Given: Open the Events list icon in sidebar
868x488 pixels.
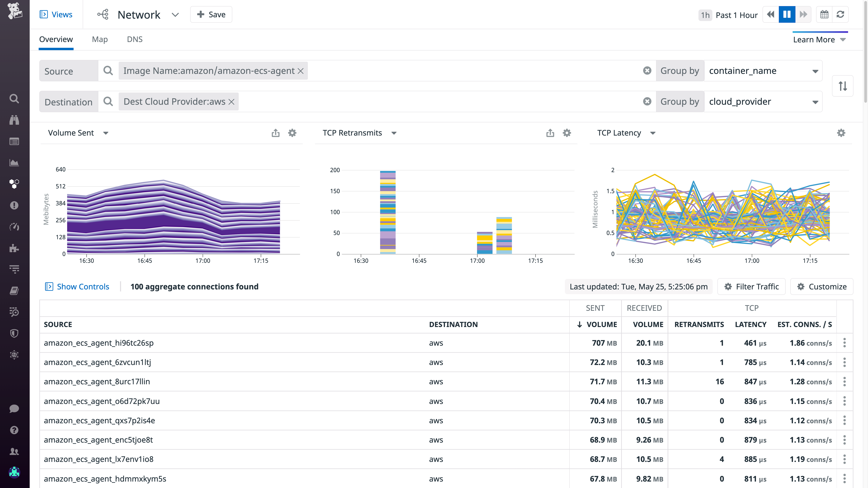Looking at the screenshot, I should [x=14, y=141].
